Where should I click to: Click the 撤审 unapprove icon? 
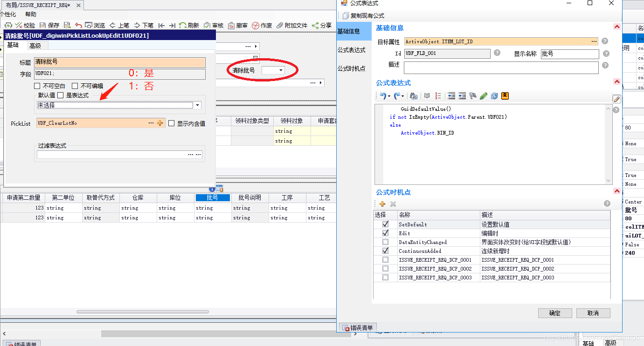pos(231,26)
